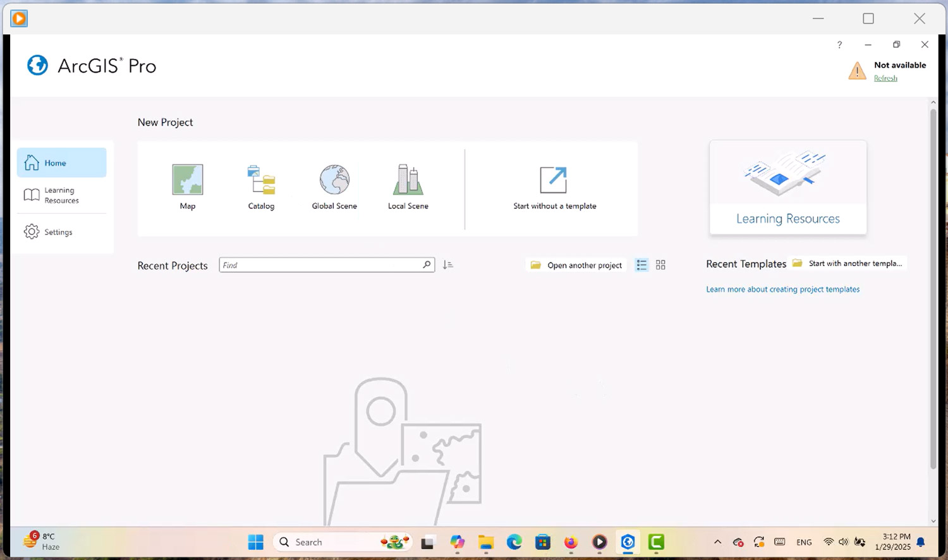Click Start with another template button

pyautogui.click(x=849, y=264)
